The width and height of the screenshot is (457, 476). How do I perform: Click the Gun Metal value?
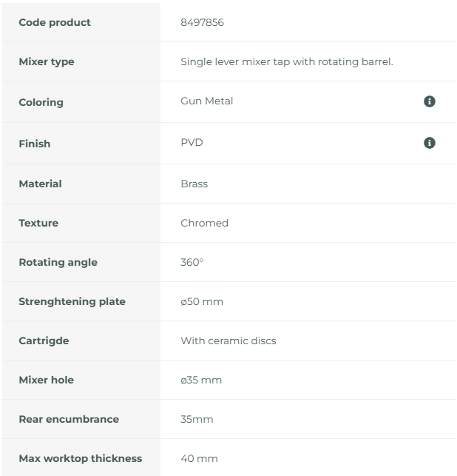click(x=206, y=101)
